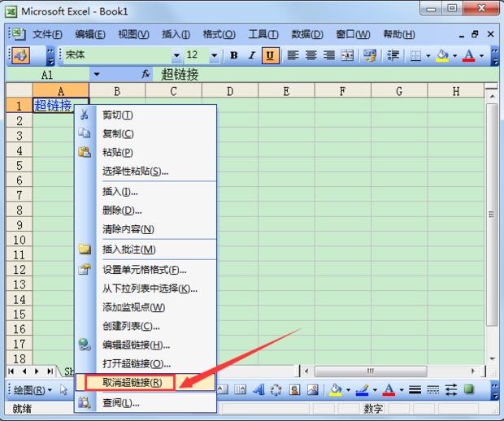This screenshot has height=421, width=504.
Task: Select column header B
Action: (x=117, y=91)
